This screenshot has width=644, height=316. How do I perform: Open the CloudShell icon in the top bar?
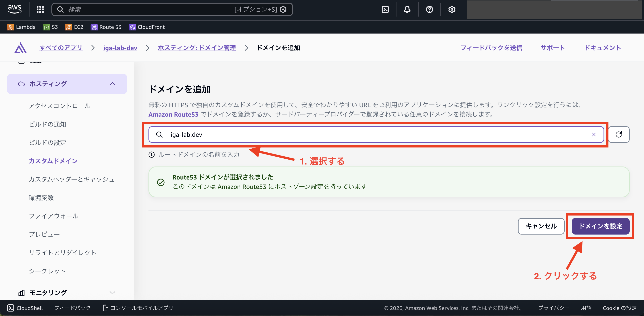(385, 9)
